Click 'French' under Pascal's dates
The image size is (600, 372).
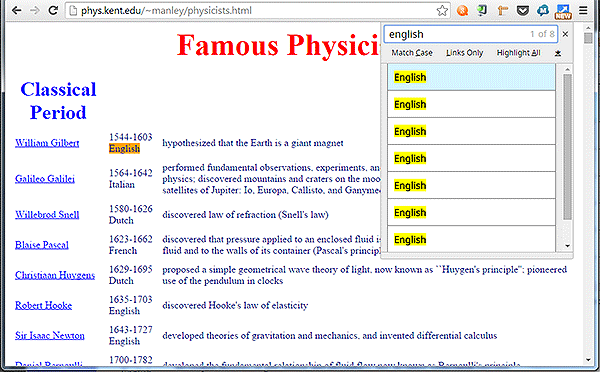pyautogui.click(x=123, y=251)
